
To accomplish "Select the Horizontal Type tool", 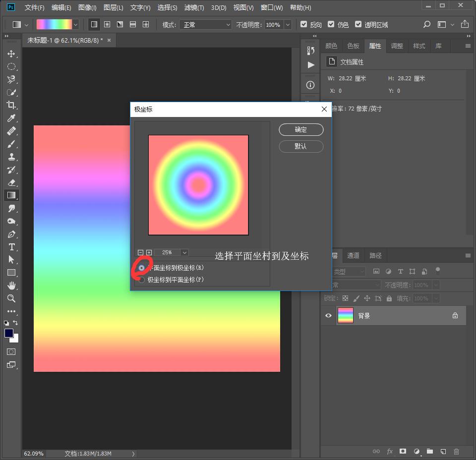I will tap(11, 247).
